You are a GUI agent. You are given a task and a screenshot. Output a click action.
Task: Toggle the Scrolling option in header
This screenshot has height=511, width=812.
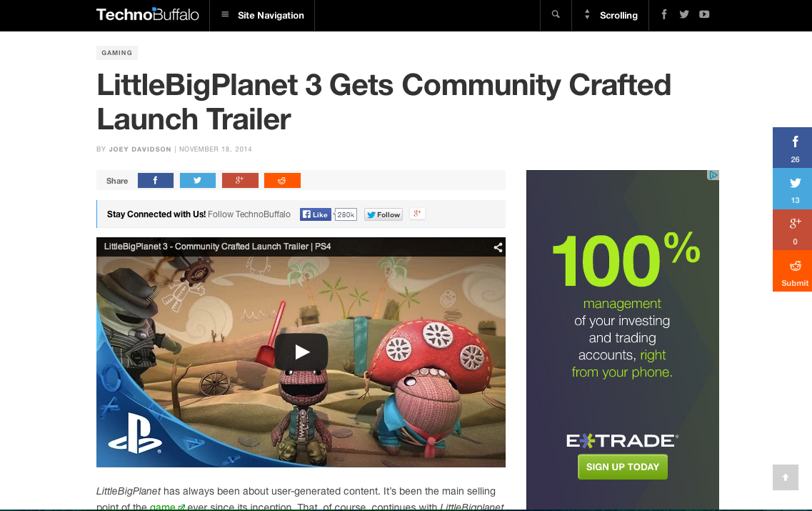click(x=611, y=16)
